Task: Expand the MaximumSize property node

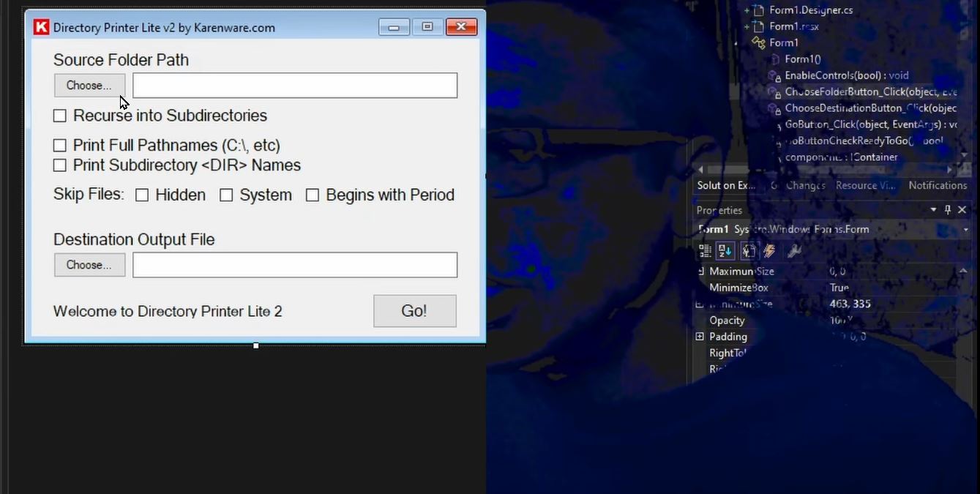Action: 701,272
